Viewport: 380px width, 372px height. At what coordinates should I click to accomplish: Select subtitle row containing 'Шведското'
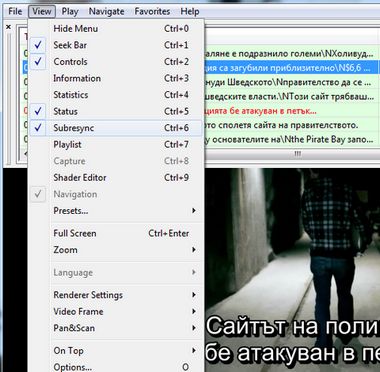pos(290,82)
